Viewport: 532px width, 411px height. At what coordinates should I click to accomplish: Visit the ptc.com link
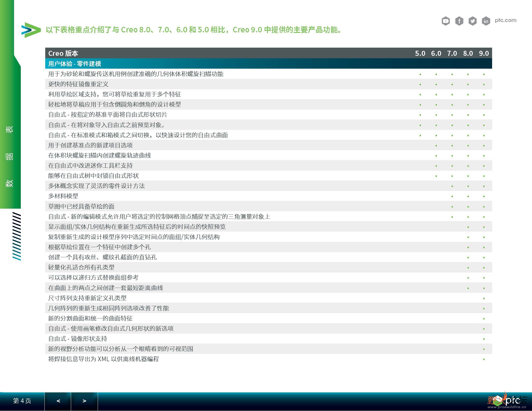(x=505, y=20)
